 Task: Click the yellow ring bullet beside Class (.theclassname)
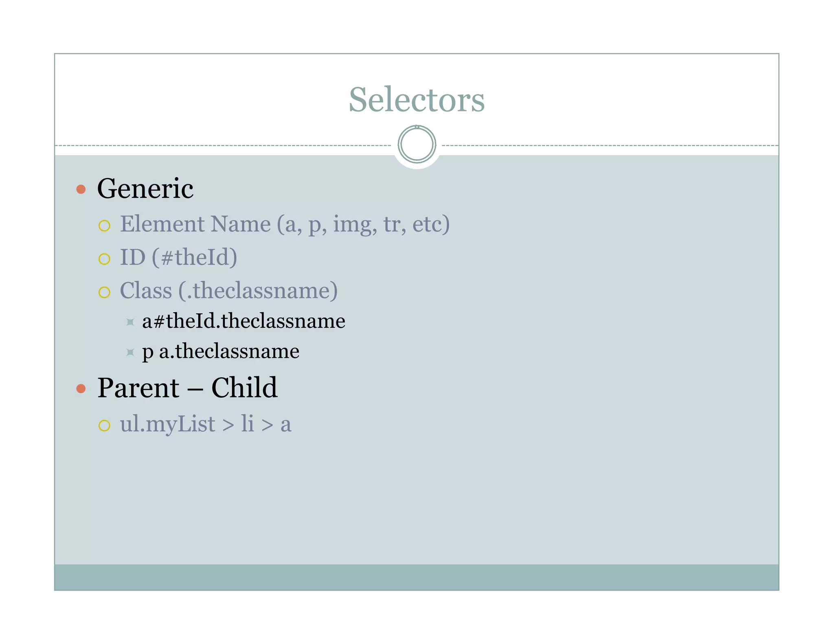coord(104,292)
